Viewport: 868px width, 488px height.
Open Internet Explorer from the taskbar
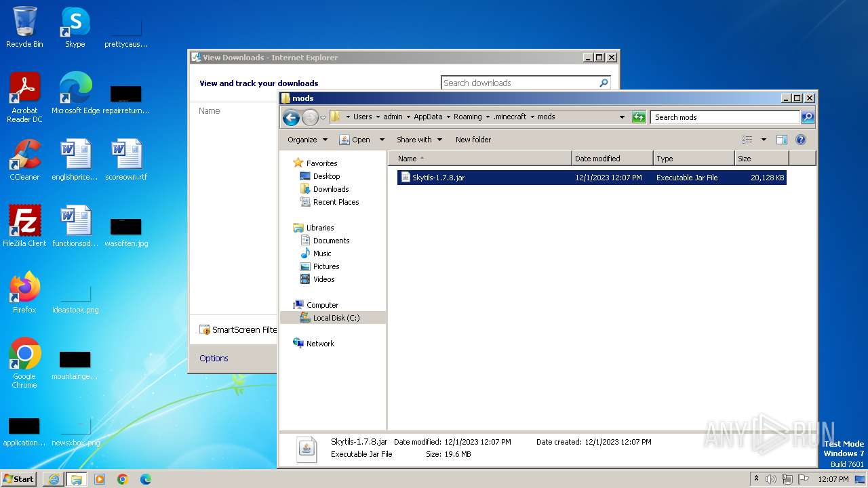pos(54,479)
